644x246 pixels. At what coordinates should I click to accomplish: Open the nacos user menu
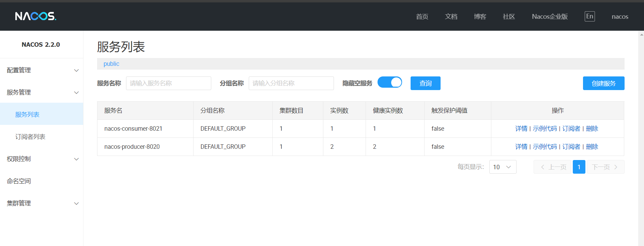click(x=620, y=16)
